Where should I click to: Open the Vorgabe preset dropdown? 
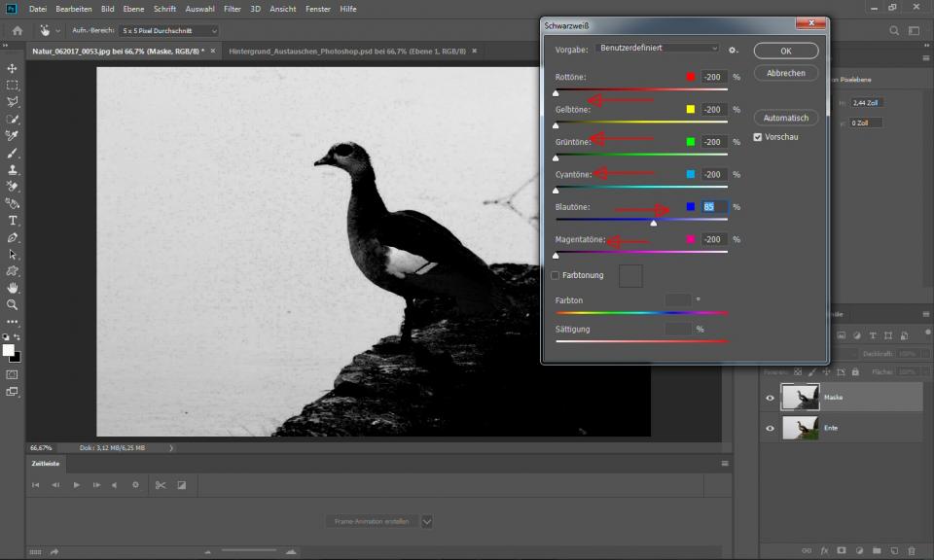point(658,49)
